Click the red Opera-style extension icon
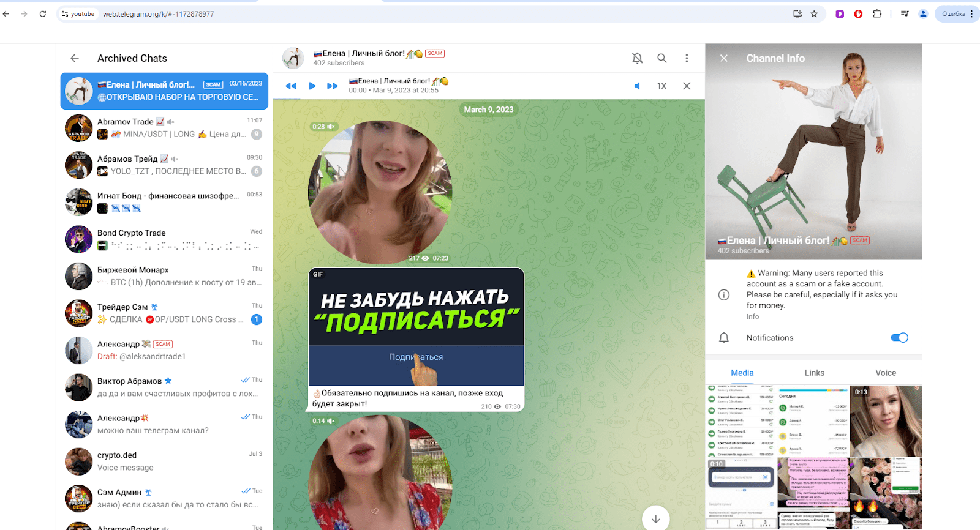 [858, 13]
